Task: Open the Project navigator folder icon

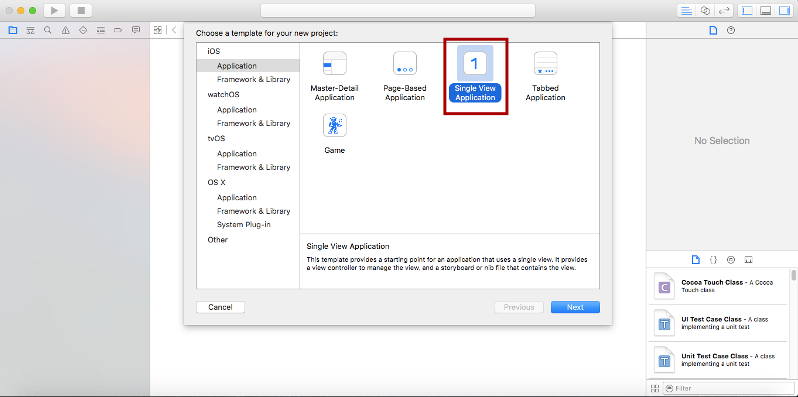Action: click(x=13, y=30)
